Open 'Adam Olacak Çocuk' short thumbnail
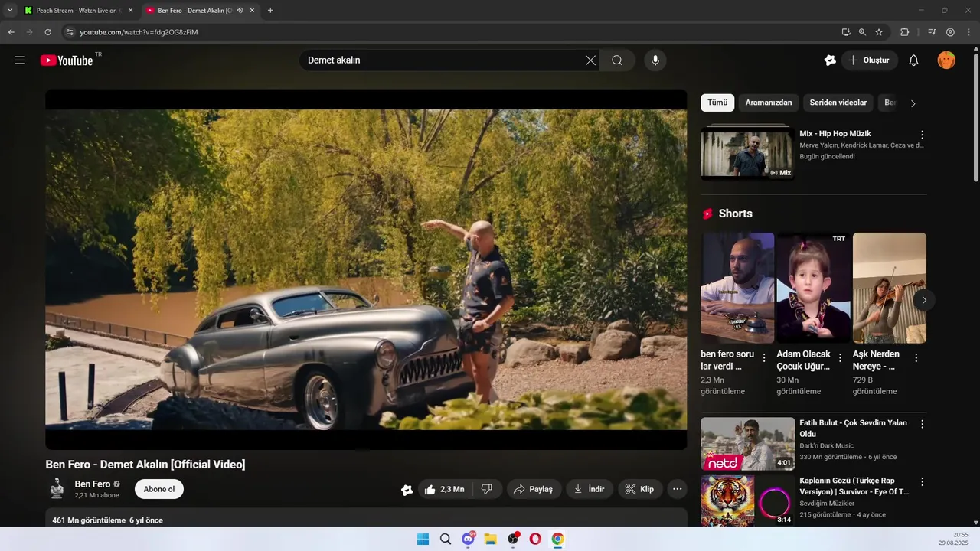 click(814, 288)
